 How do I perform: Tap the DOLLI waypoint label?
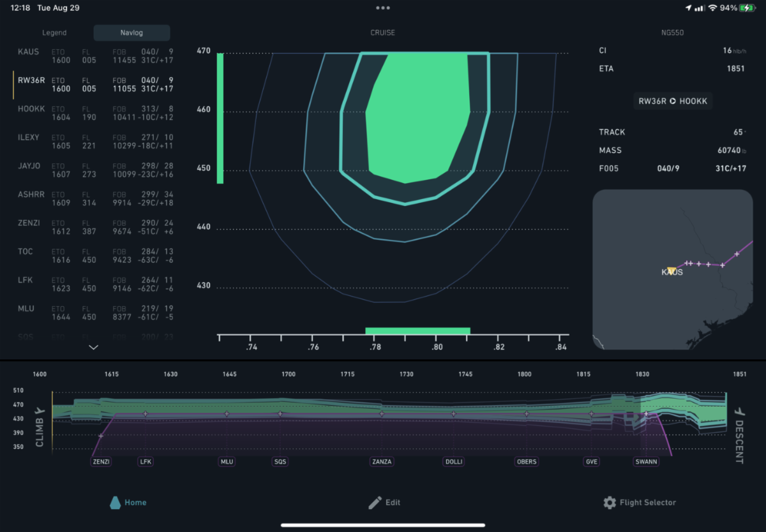(453, 461)
